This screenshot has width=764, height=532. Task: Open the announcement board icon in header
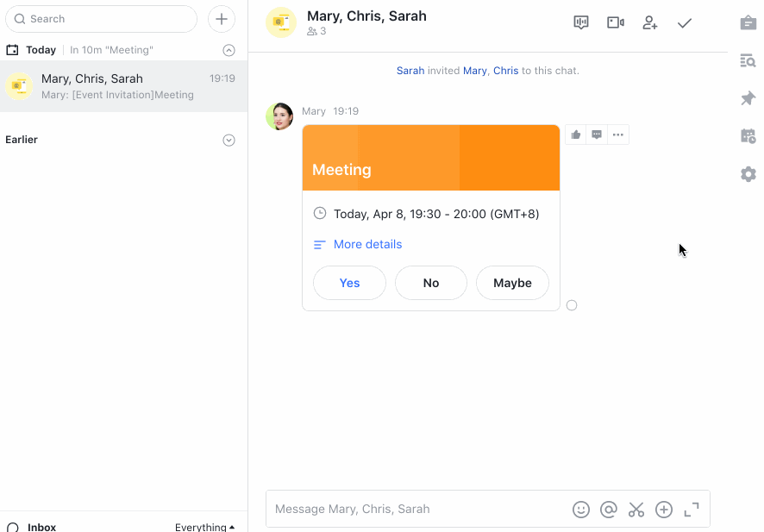(x=581, y=22)
